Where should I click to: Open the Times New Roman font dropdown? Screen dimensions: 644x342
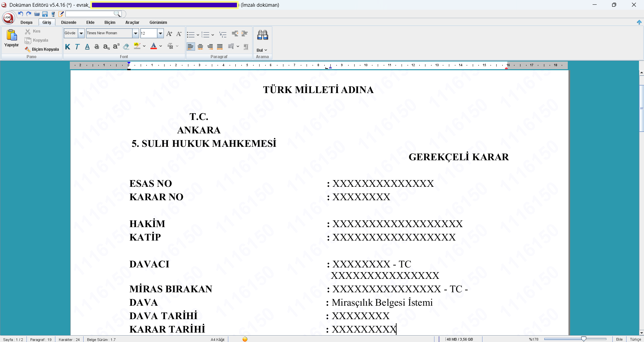(x=136, y=33)
